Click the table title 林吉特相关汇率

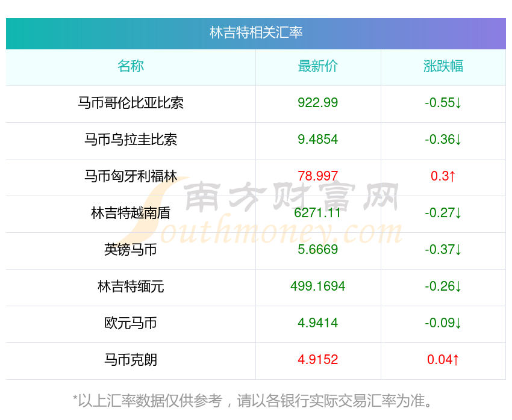(256, 32)
